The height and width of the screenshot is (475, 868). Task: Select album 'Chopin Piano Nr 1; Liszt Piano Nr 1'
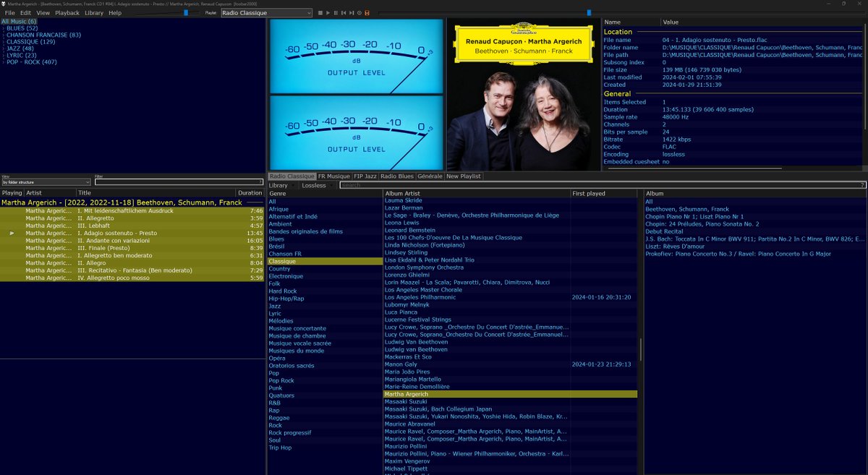point(755,216)
